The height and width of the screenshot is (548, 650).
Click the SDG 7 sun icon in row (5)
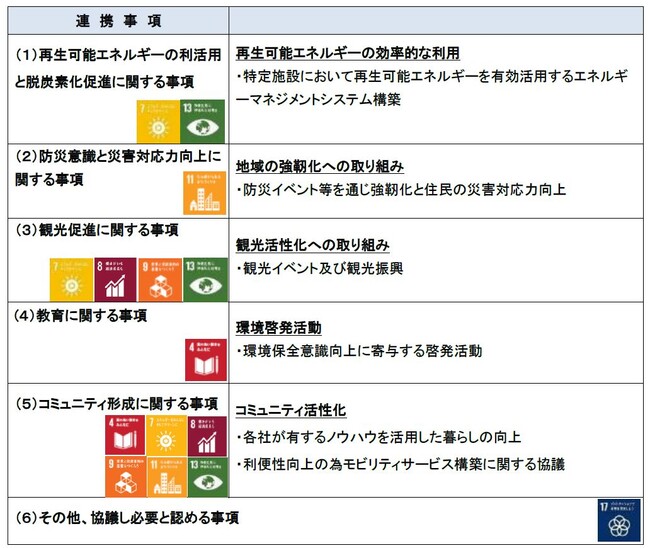(x=166, y=435)
